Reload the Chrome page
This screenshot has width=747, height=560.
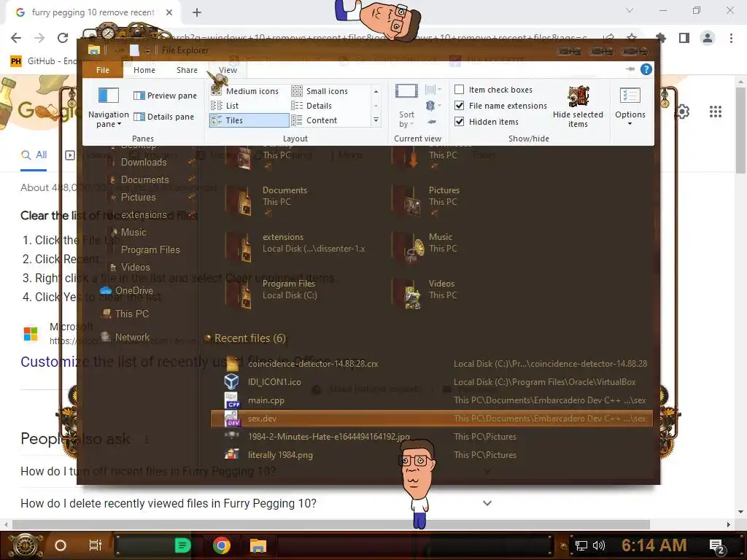[x=63, y=38]
